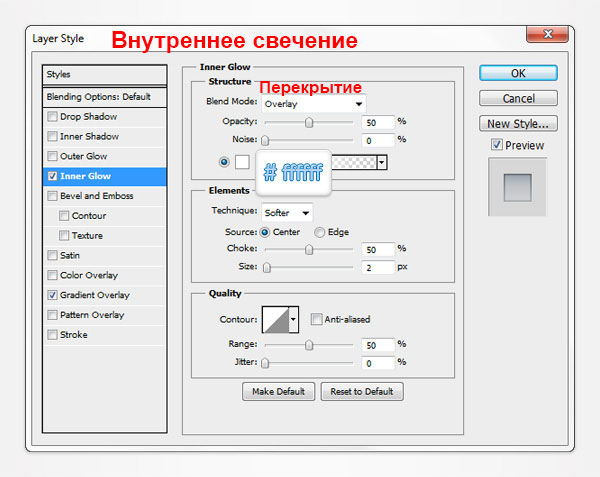
Task: Tick the Pattern Overlay checkbox
Action: (52, 315)
